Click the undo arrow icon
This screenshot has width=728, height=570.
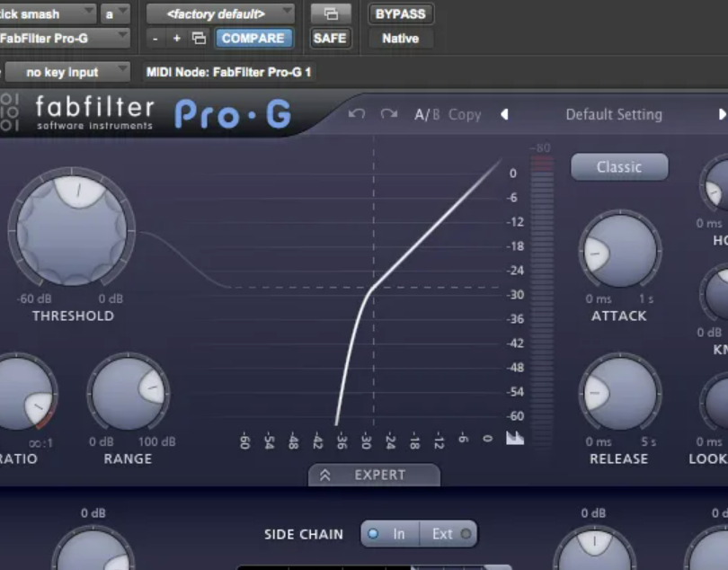coord(357,114)
